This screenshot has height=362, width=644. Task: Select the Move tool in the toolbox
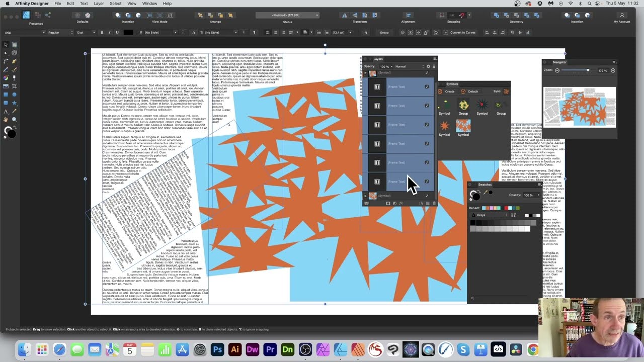[6, 44]
